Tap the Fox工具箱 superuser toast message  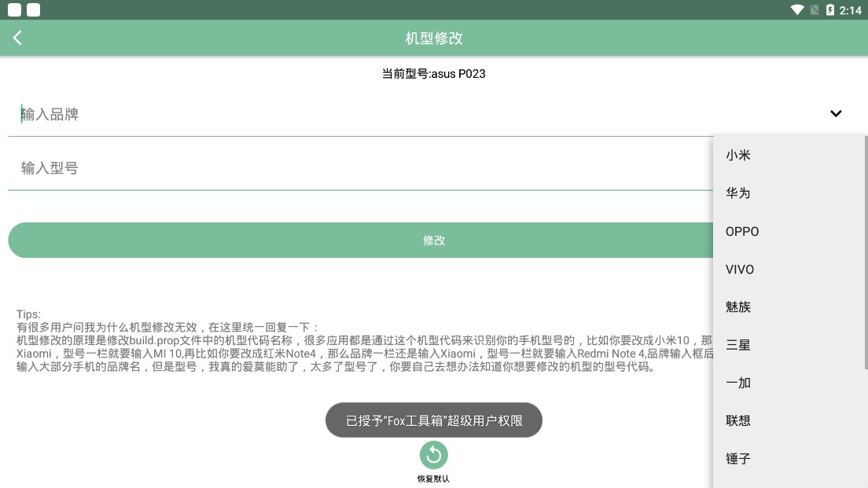[x=434, y=420]
